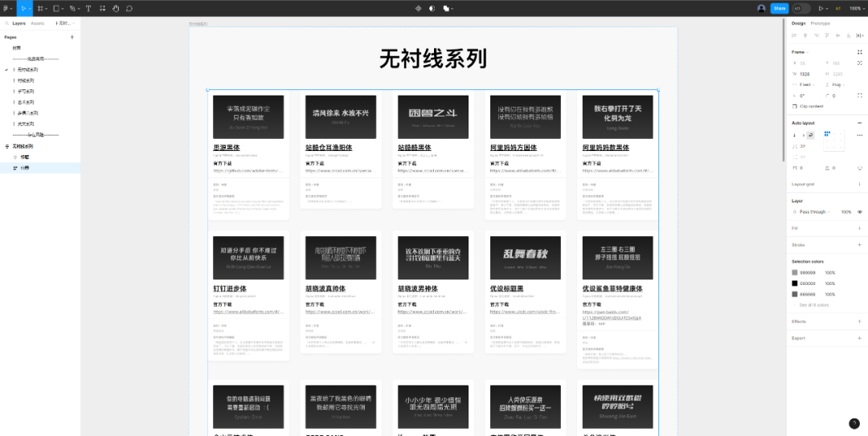Select the Pen tool
This screenshot has height=436, width=868.
72,8
